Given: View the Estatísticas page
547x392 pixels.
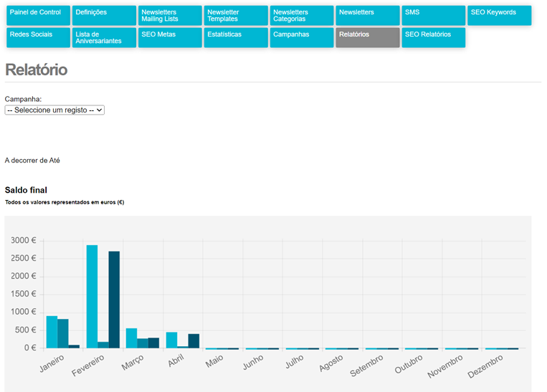Looking at the screenshot, I should pos(236,38).
